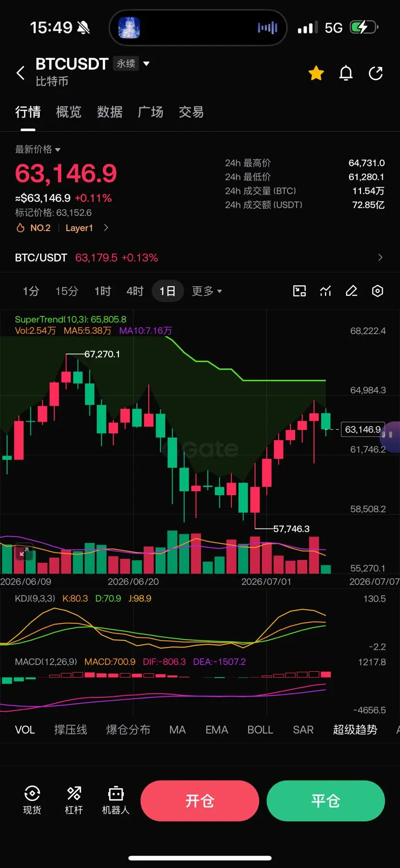Tap the 24h 最低价 value 61,280.1

(367, 177)
